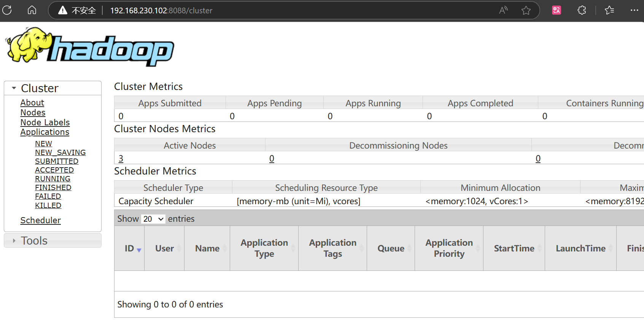Screen dimensions: 644x328
Task: Bookmark this page with the star icon
Action: [526, 10]
